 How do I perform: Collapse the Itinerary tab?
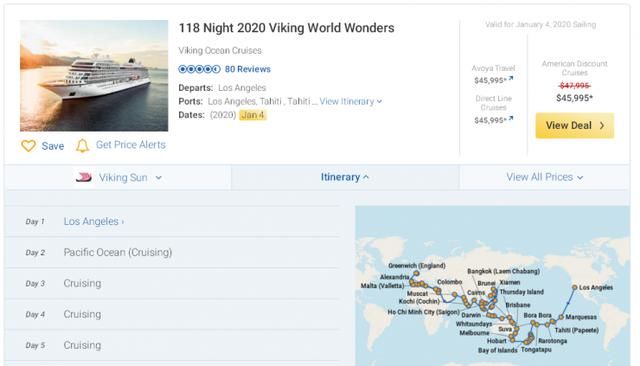click(344, 177)
